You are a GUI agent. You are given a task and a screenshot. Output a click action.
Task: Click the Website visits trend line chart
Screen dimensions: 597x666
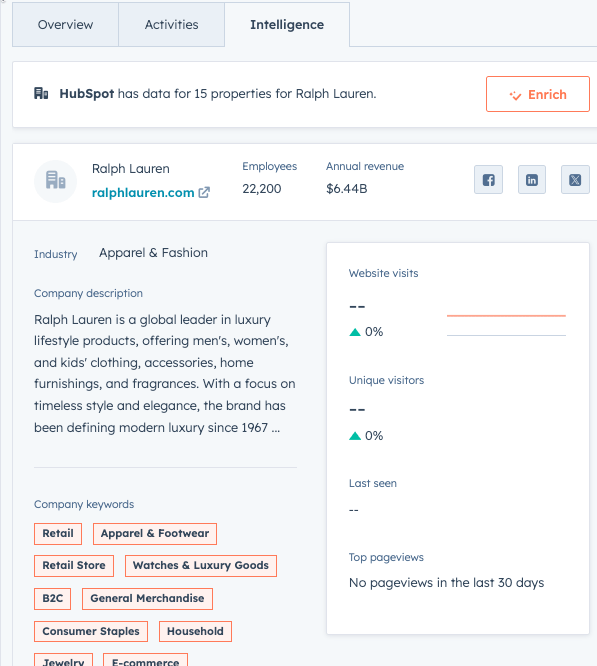point(506,325)
